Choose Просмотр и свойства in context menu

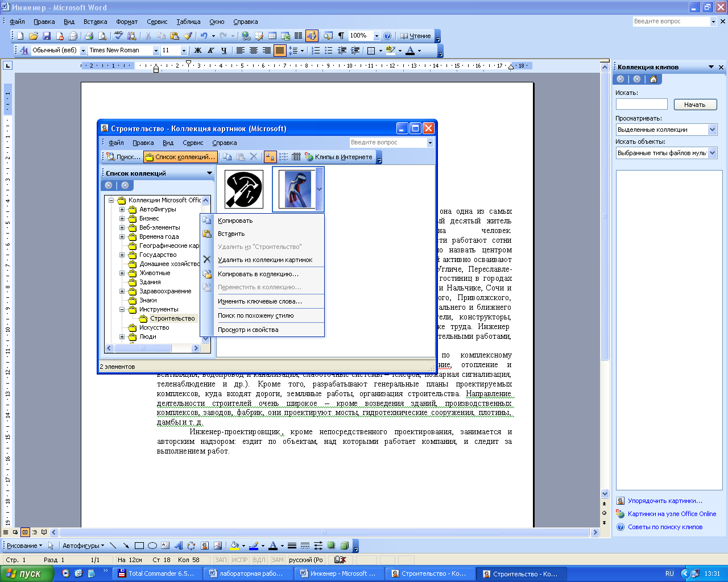click(263, 330)
